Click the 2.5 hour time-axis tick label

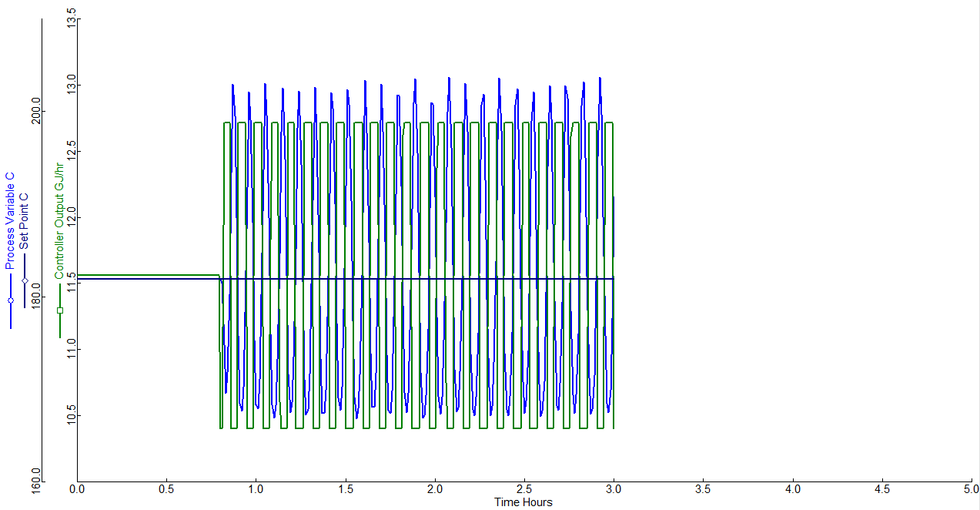[525, 489]
